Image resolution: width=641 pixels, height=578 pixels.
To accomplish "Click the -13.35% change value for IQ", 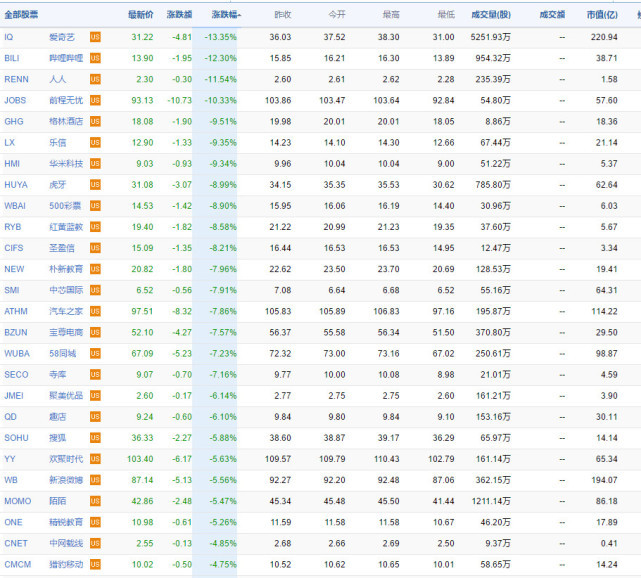I will (x=220, y=37).
